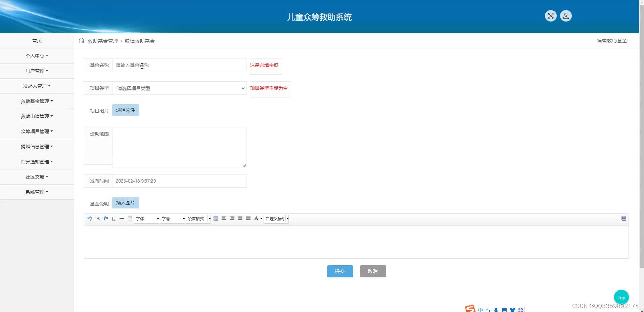Click the 项目类型不能为空 error message
The image size is (644, 312).
pos(269,88)
